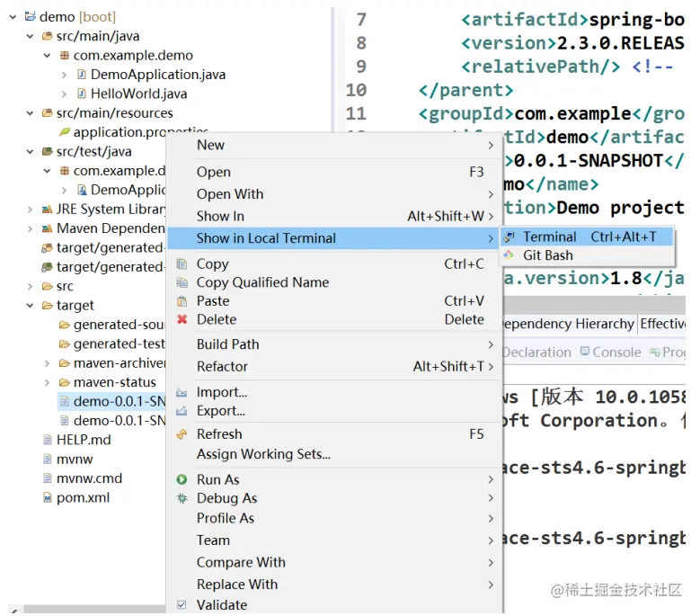Choose Open from the context menu

tap(335, 172)
